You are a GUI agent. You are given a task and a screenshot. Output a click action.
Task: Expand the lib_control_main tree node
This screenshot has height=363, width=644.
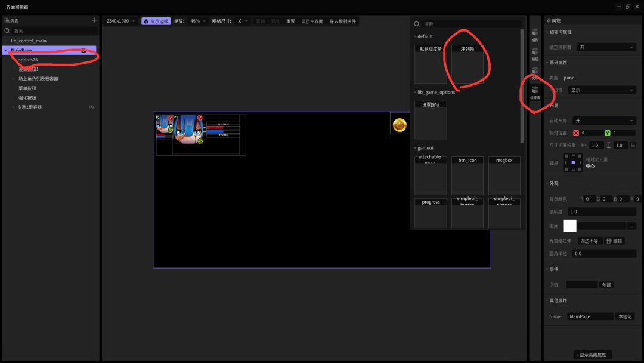click(x=6, y=41)
